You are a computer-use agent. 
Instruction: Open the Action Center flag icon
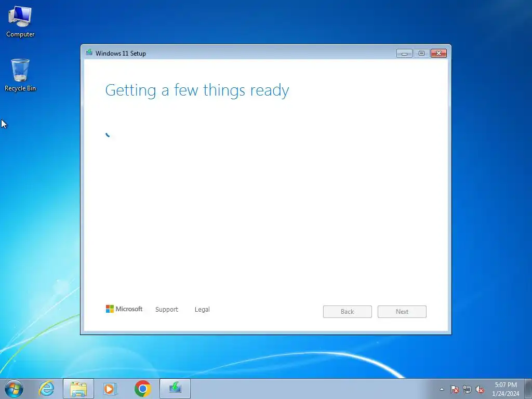pos(455,390)
